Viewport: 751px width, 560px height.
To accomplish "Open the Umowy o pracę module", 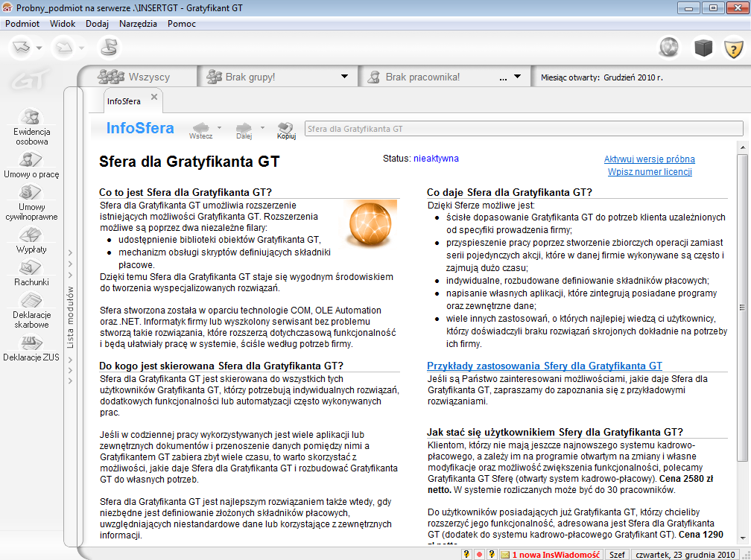I will (x=31, y=165).
